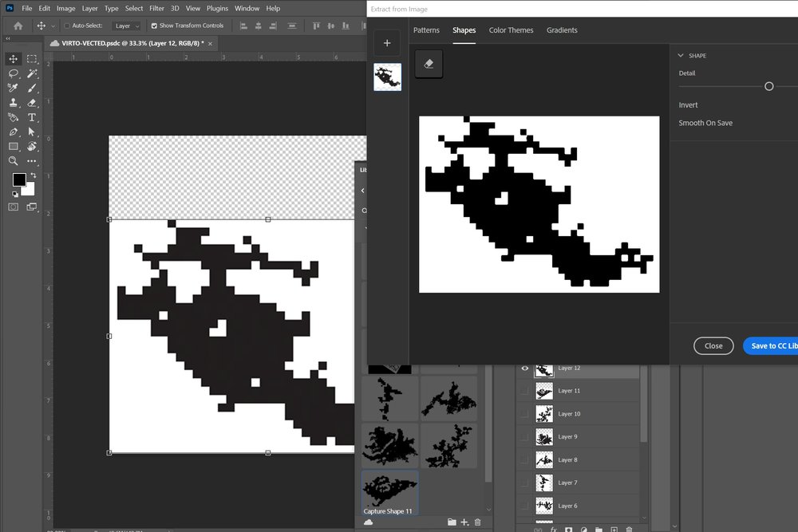798x532 pixels.
Task: Click the Save to CC Libraries button
Action: pyautogui.click(x=771, y=346)
